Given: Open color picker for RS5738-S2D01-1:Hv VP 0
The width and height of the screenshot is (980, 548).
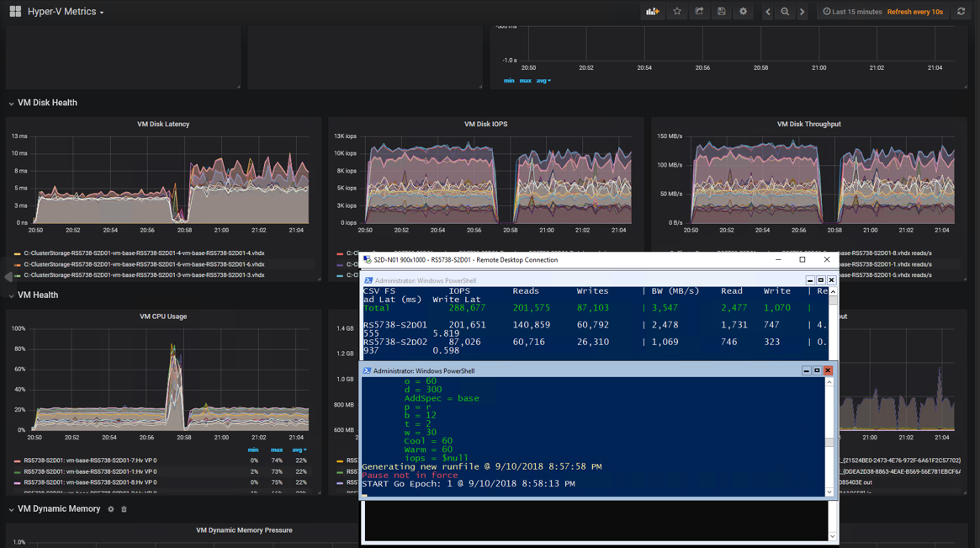Looking at the screenshot, I should (18, 472).
